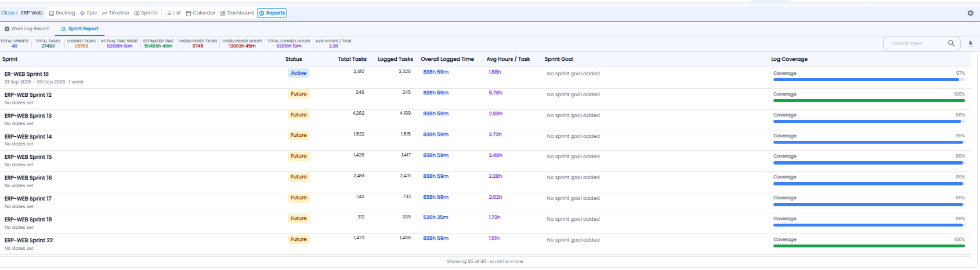
Task: Open the Backlog tab
Action: (x=62, y=13)
